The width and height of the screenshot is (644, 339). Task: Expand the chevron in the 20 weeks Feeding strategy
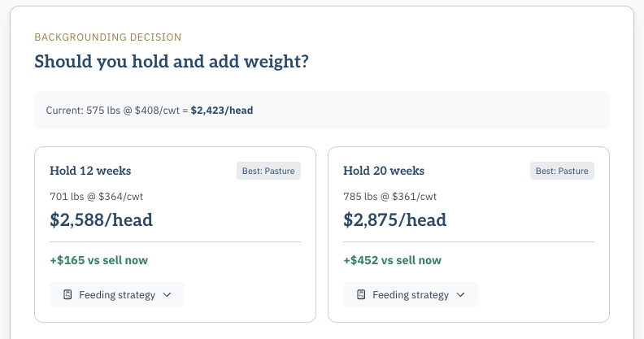[461, 295]
